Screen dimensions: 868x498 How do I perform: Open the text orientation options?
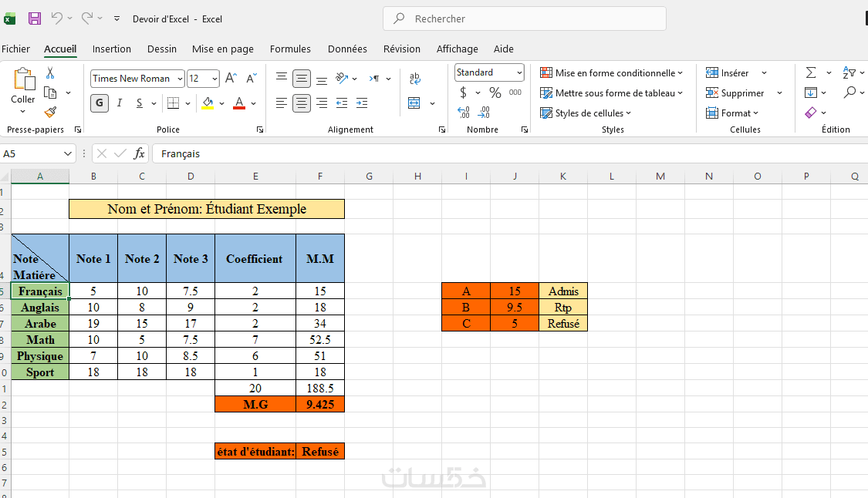[342, 78]
